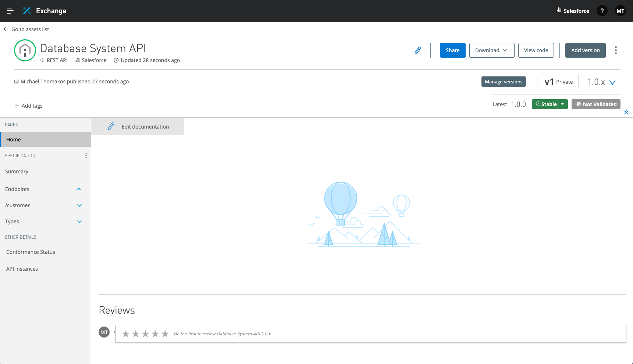
Task: Open the hamburger navigation menu
Action: [x=10, y=11]
